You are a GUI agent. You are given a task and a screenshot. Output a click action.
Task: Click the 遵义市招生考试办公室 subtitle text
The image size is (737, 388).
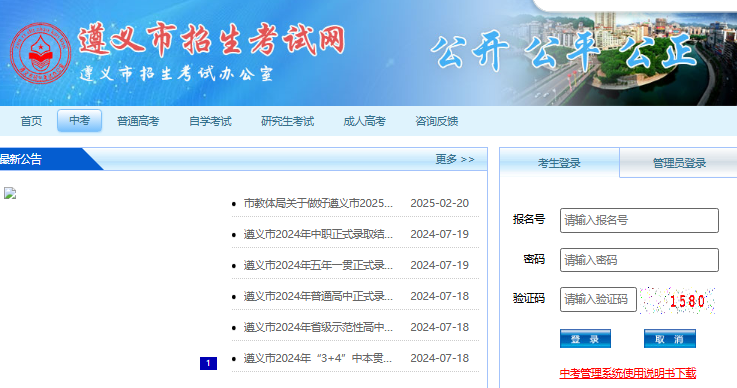pyautogui.click(x=176, y=74)
